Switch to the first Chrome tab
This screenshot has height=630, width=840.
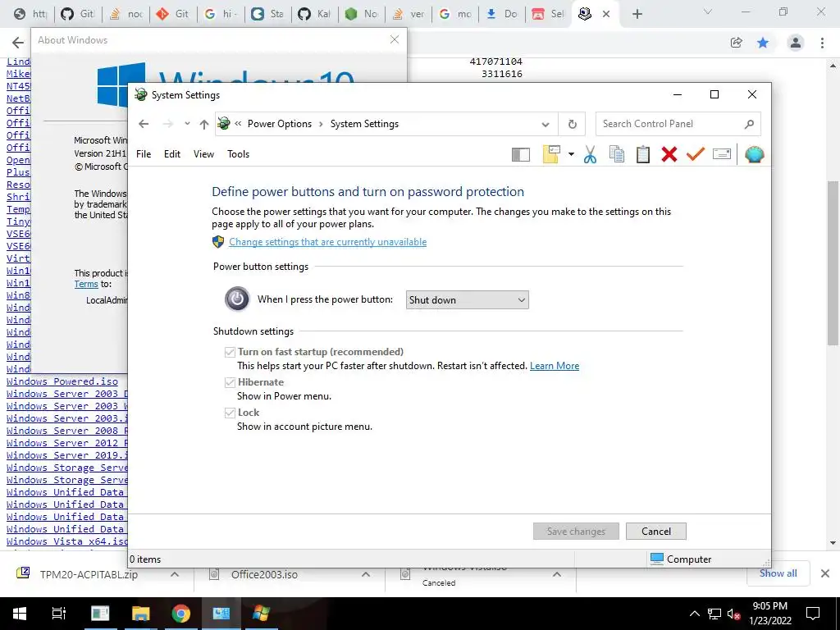[30, 14]
